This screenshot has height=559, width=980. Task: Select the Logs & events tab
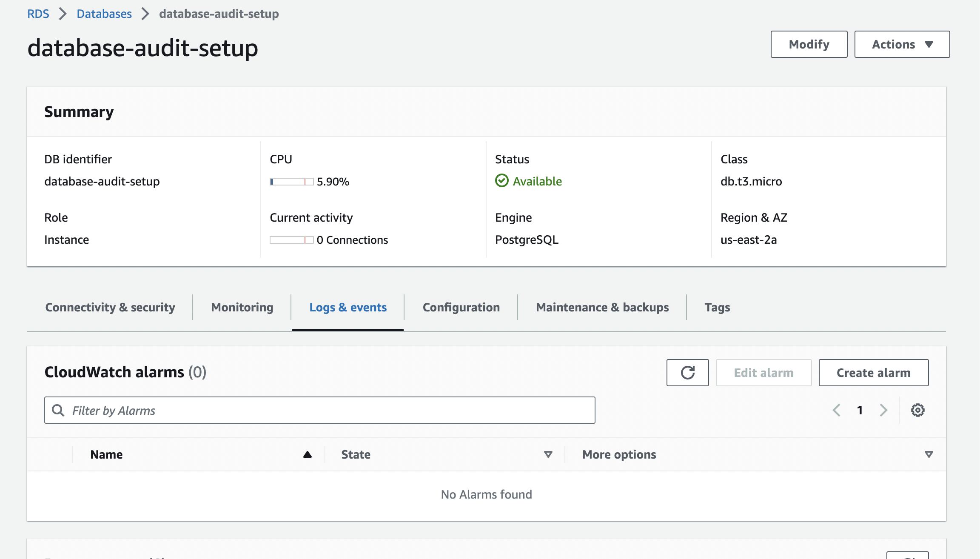[x=348, y=307]
